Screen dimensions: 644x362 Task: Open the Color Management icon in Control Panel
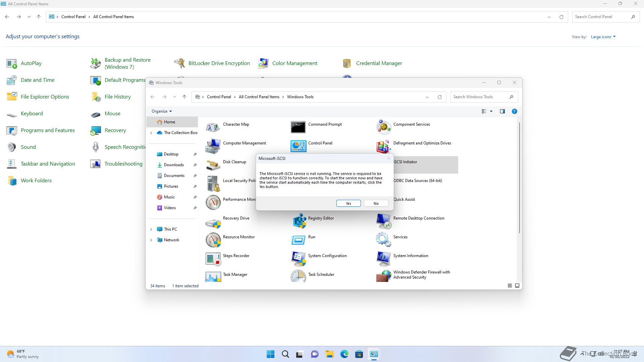click(x=263, y=63)
